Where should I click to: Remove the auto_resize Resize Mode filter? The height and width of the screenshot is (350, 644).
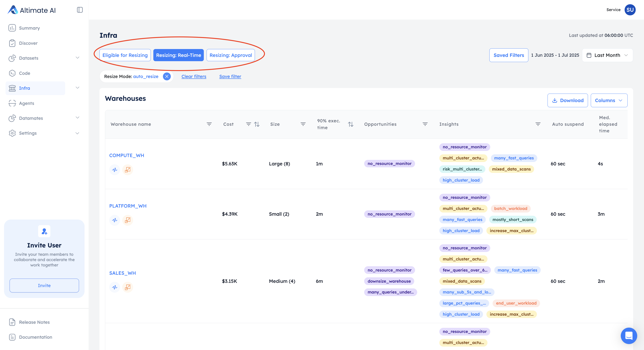pos(167,76)
